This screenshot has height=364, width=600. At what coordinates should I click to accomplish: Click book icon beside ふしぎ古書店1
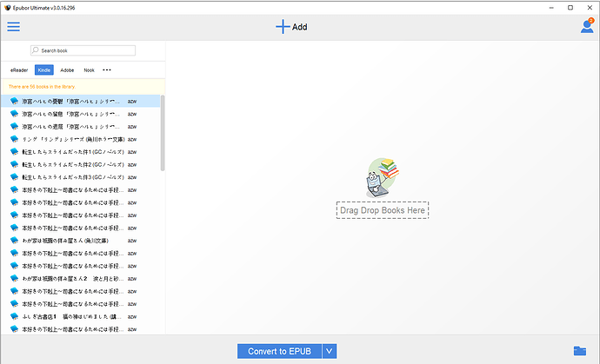coord(14,316)
